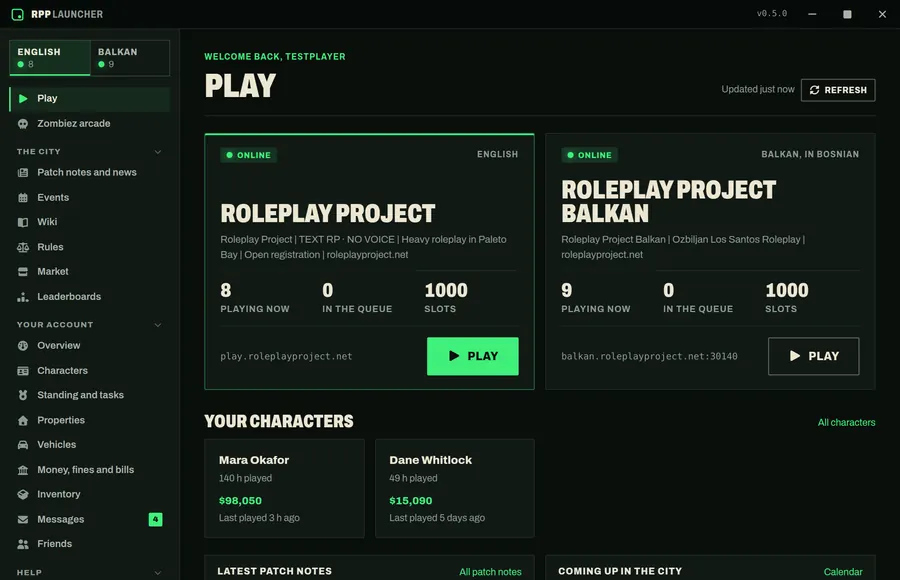Collapse The City section chevron
This screenshot has height=580, width=900.
tap(158, 152)
